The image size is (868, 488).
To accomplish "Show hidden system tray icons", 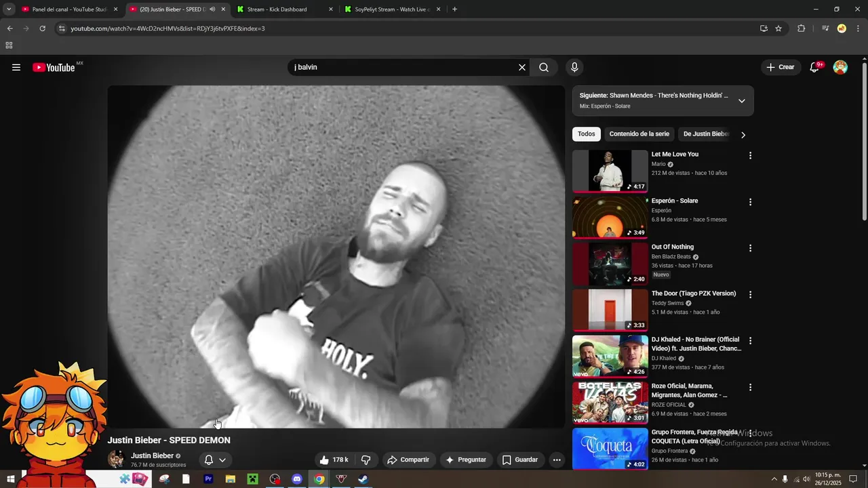I will point(774,479).
